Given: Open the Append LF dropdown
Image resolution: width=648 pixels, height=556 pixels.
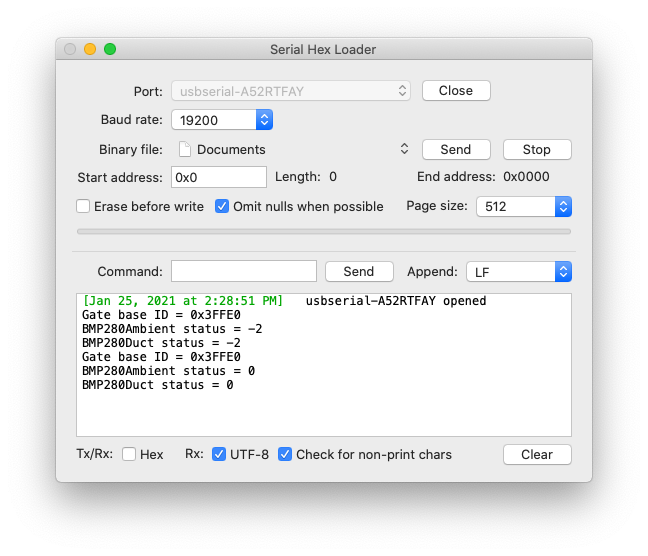Looking at the screenshot, I should [x=519, y=272].
